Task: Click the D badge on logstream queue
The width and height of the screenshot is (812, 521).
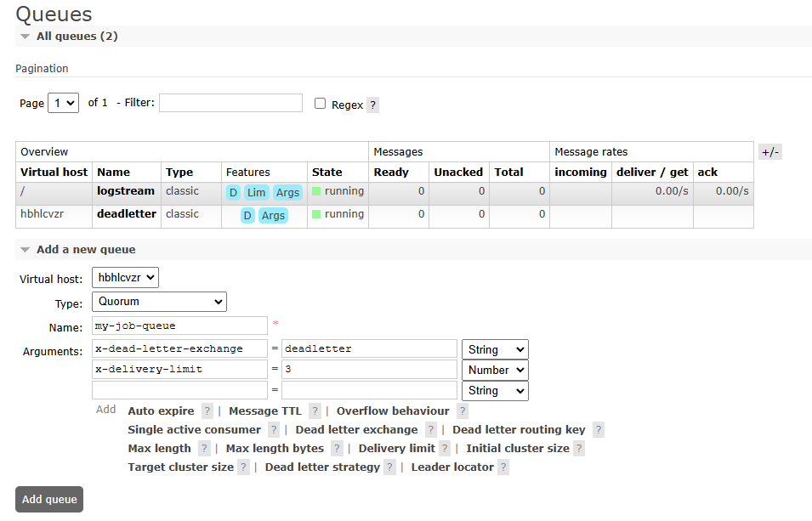Action: pyautogui.click(x=233, y=193)
